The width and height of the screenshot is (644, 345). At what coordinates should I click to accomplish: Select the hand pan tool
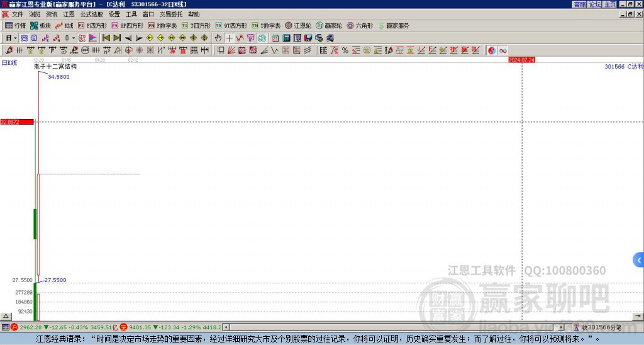(x=218, y=38)
